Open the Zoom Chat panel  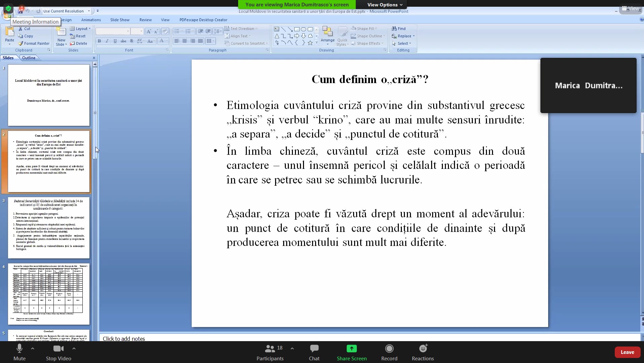click(x=314, y=352)
